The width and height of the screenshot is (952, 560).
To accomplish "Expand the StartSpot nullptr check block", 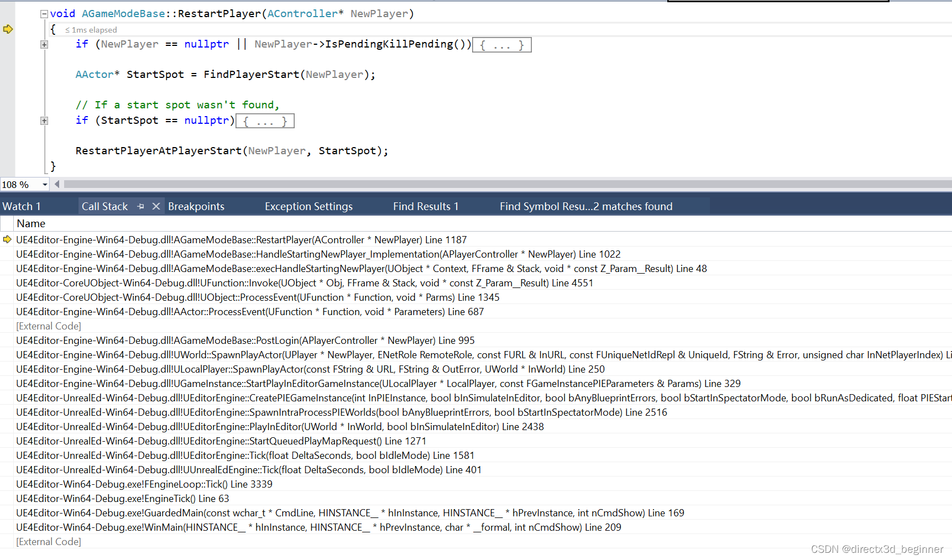I will point(44,121).
